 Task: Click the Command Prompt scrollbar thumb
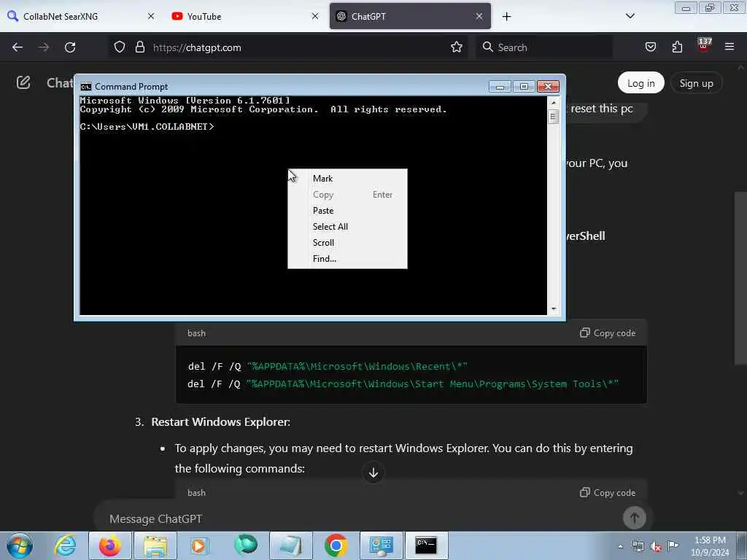[553, 117]
